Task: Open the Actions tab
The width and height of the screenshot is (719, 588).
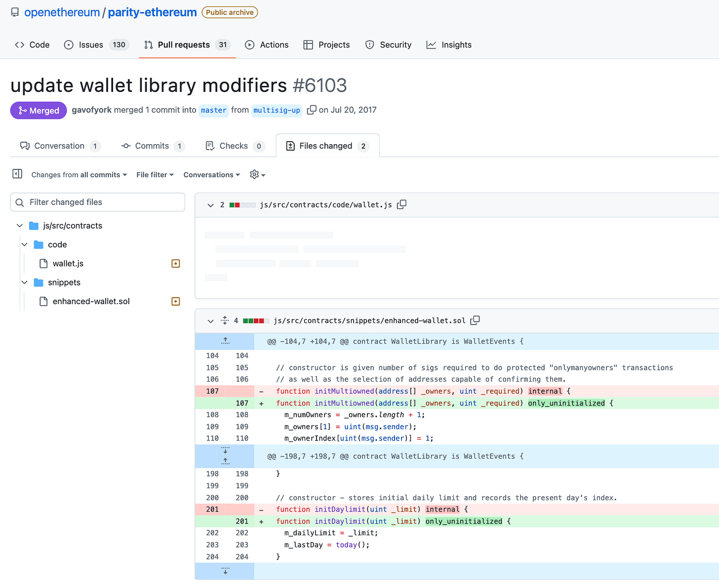Action: (x=267, y=45)
